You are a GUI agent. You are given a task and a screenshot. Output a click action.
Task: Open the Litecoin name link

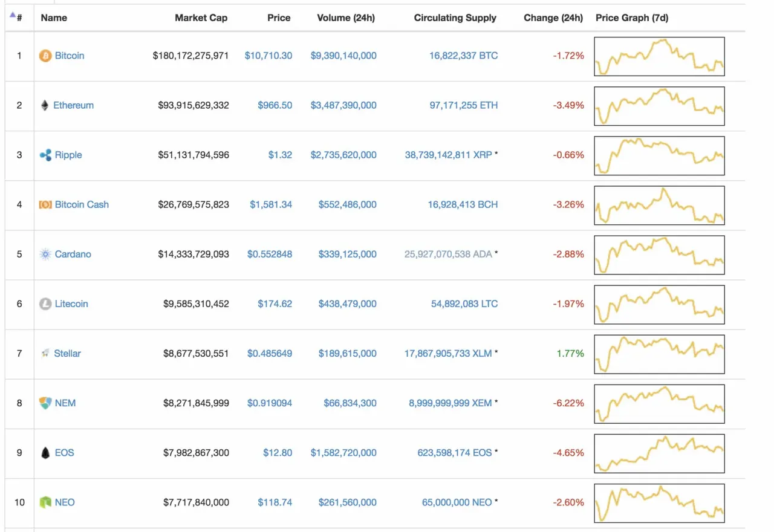point(71,303)
